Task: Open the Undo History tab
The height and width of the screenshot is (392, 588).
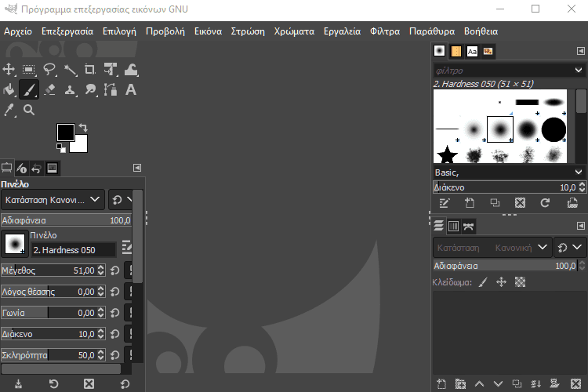Action: click(x=36, y=168)
